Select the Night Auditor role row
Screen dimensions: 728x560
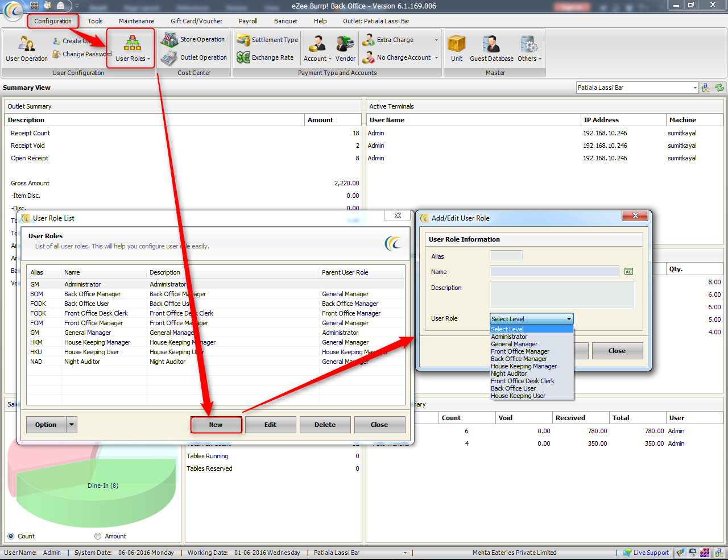pyautogui.click(x=216, y=362)
